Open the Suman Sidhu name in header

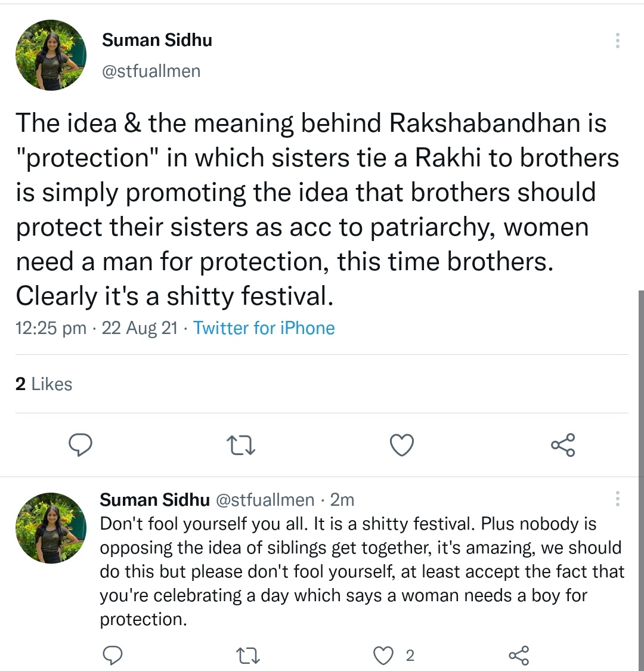click(157, 40)
